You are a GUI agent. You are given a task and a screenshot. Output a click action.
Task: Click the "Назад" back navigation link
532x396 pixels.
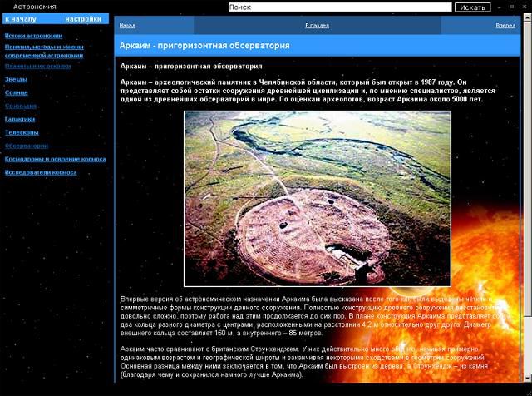pos(127,26)
